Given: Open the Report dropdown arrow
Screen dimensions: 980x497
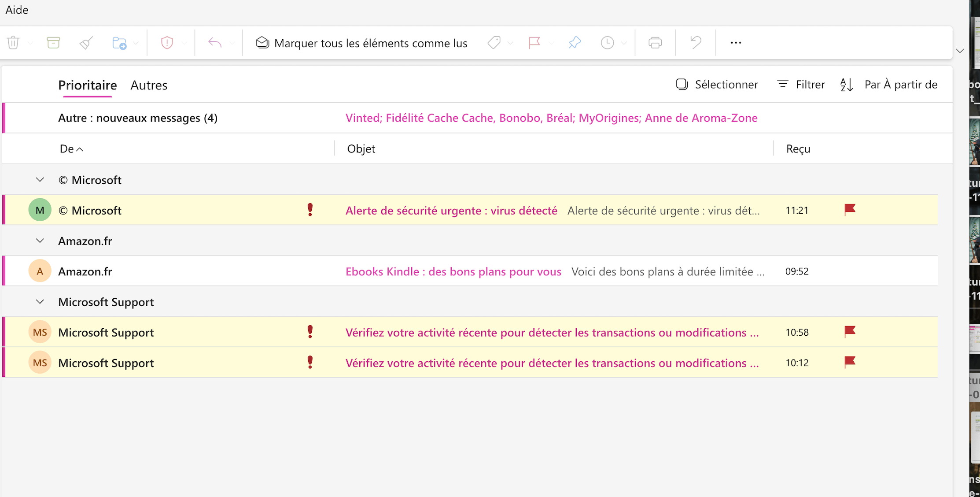Looking at the screenshot, I should point(184,43).
